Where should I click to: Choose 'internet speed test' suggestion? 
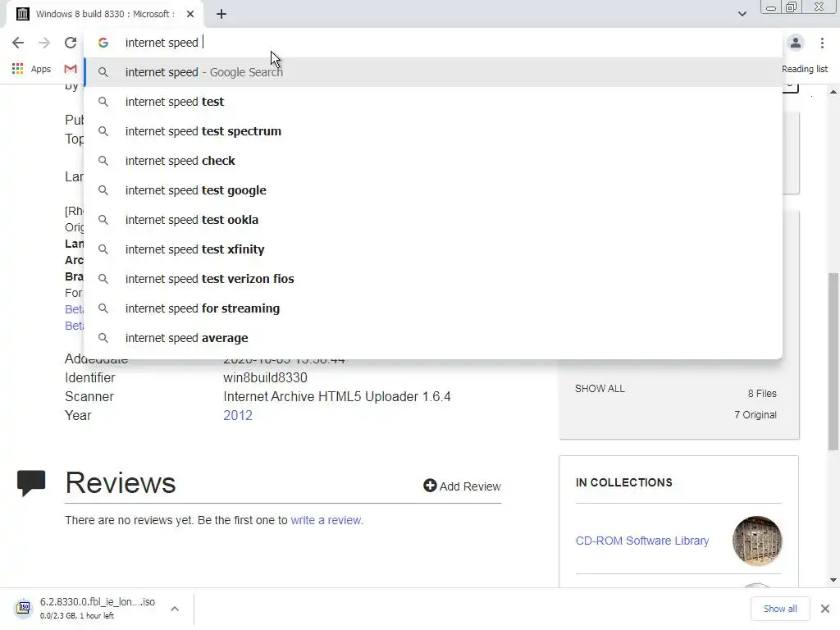[433, 102]
